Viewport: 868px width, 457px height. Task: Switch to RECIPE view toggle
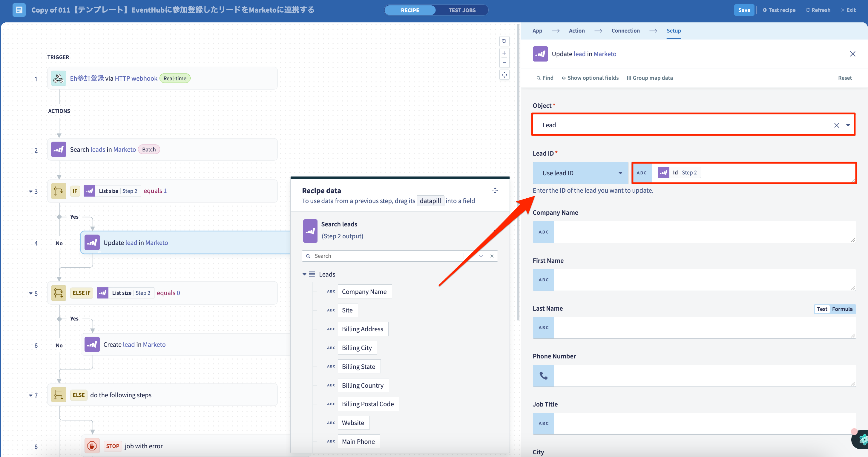410,10
